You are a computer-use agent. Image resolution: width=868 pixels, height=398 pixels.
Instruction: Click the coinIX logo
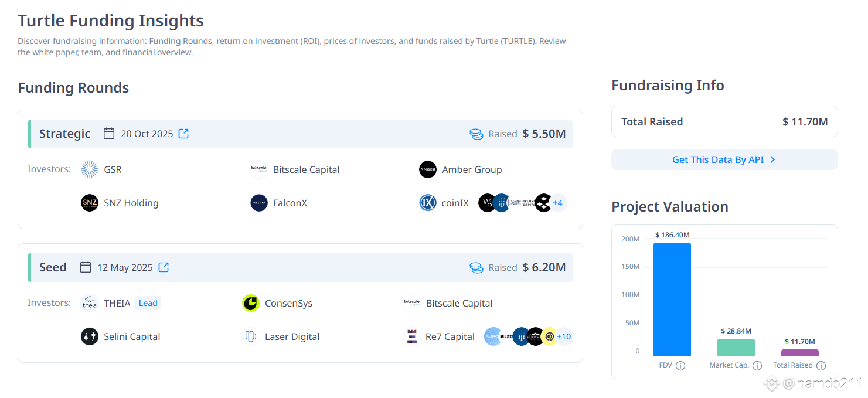coord(428,203)
